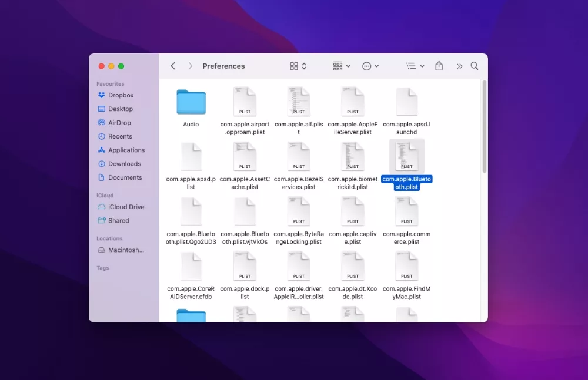This screenshot has width=588, height=380.
Task: Open Downloads from the sidebar
Action: 124,164
